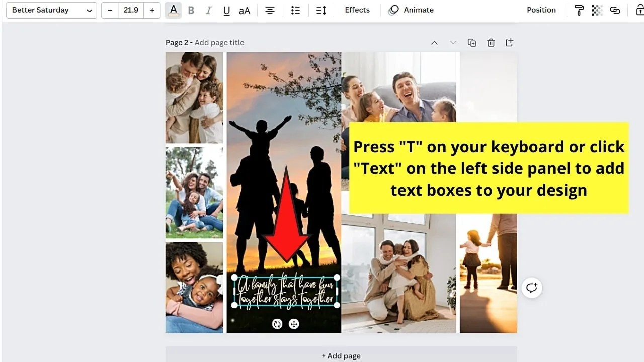Open the Better Saturday font dropdown
This screenshot has height=362, width=644.
click(51, 10)
